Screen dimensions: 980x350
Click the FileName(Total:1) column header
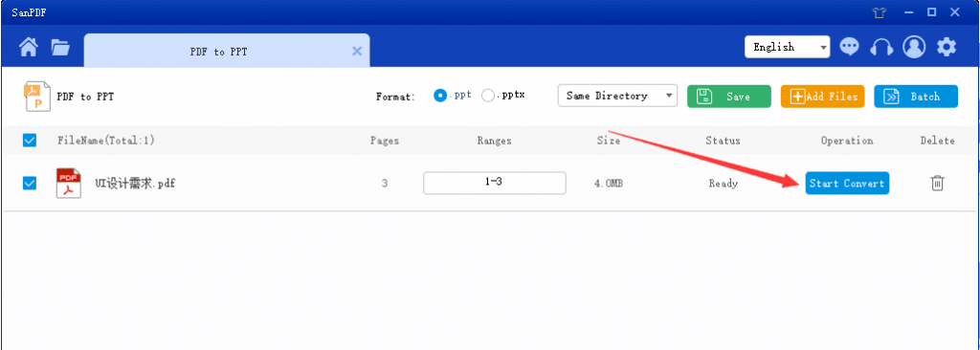point(105,141)
